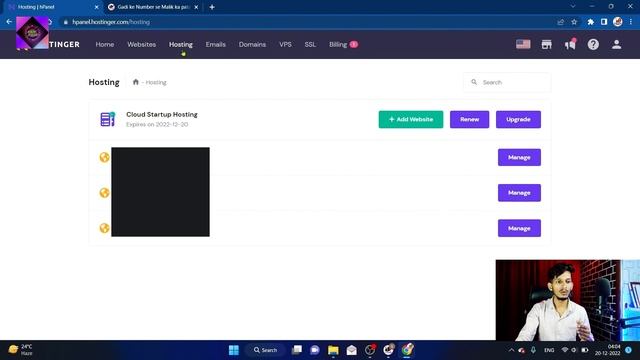
Task: Go to the Websites section
Action: (x=141, y=44)
